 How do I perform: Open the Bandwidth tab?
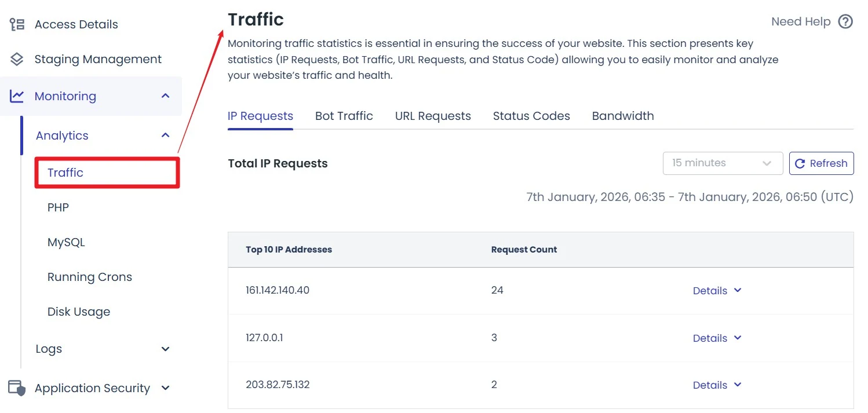point(623,116)
